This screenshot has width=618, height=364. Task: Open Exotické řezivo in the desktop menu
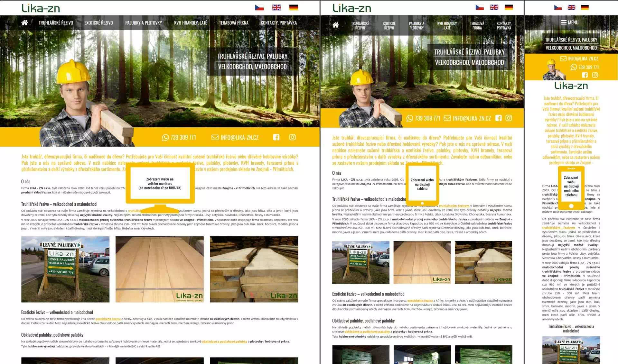point(98,23)
